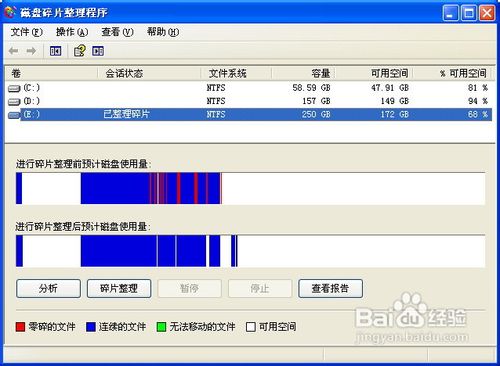Click the 94 % free space cell
Viewport: 500px width, 366px height.
pyautogui.click(x=478, y=101)
